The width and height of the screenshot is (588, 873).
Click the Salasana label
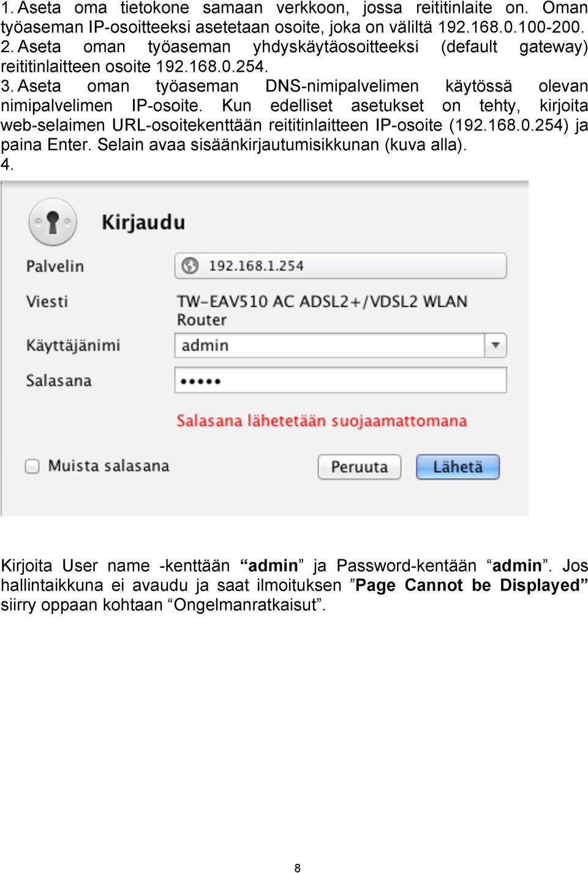tap(59, 380)
